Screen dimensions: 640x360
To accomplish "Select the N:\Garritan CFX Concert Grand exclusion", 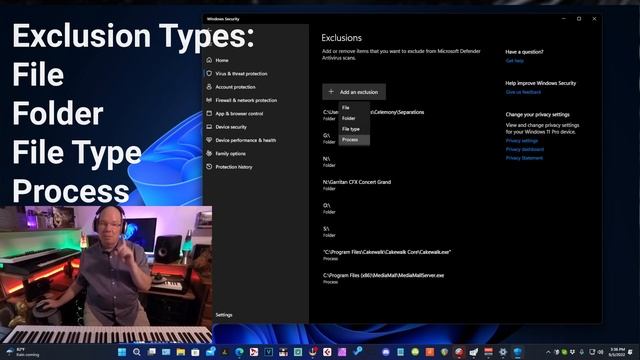I will pyautogui.click(x=357, y=185).
